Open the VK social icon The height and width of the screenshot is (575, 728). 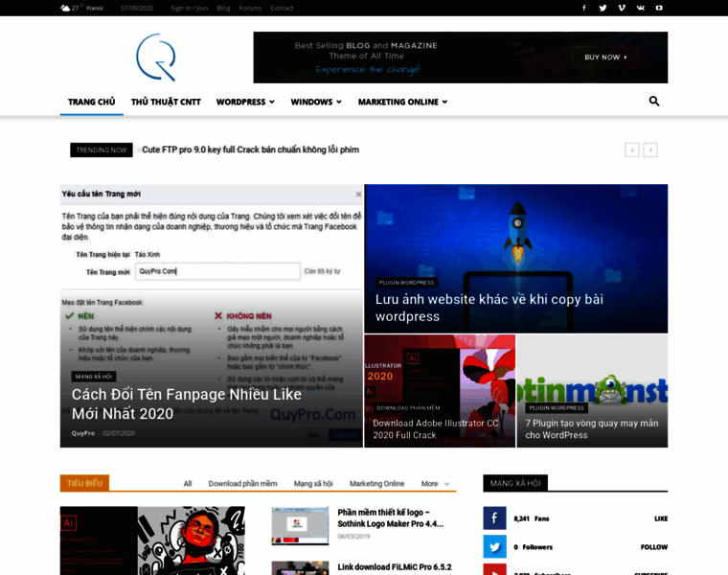tap(640, 8)
